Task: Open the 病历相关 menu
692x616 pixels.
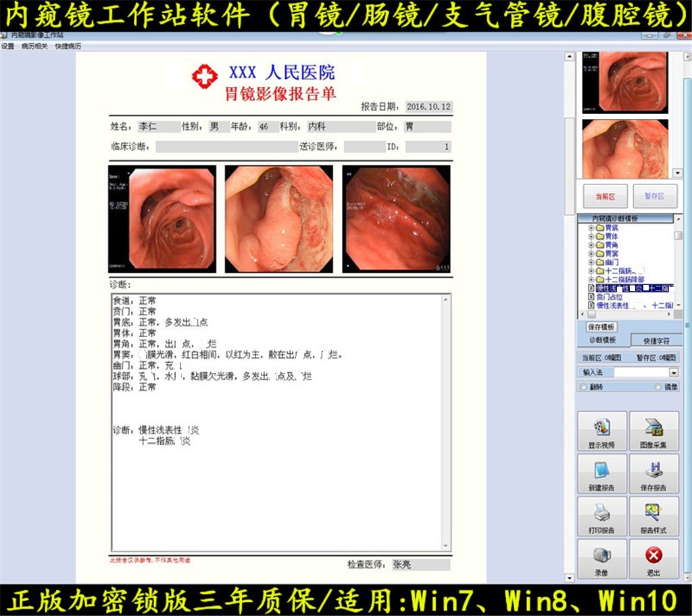Action: coord(34,47)
